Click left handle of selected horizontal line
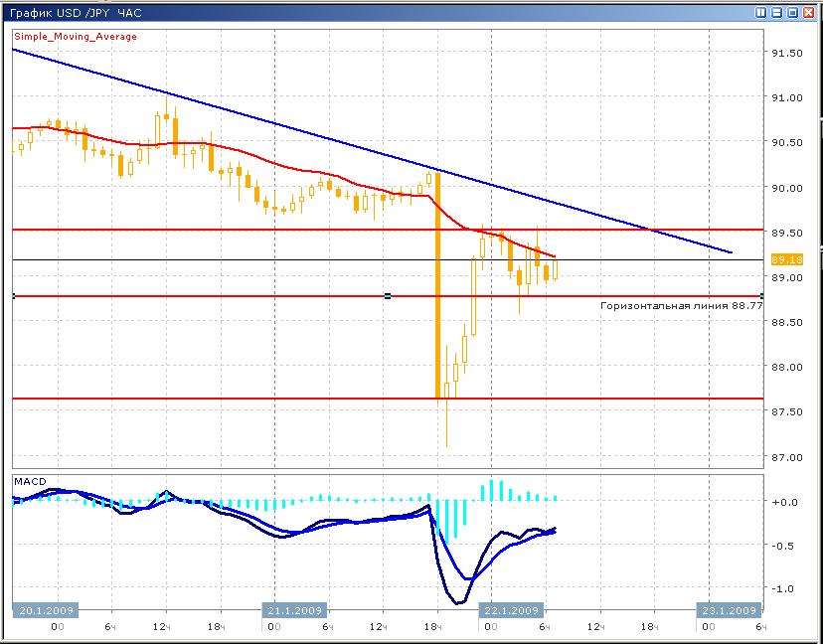 click(13, 296)
